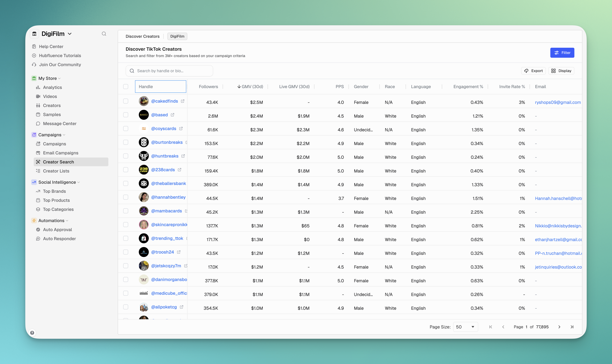612x364 pixels.
Task: Open the Display grid icon
Action: coord(554,71)
